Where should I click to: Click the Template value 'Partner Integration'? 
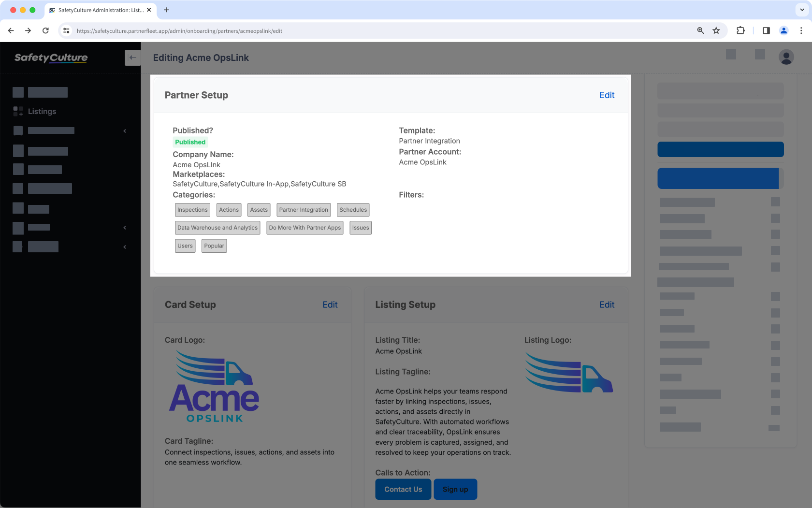click(430, 141)
